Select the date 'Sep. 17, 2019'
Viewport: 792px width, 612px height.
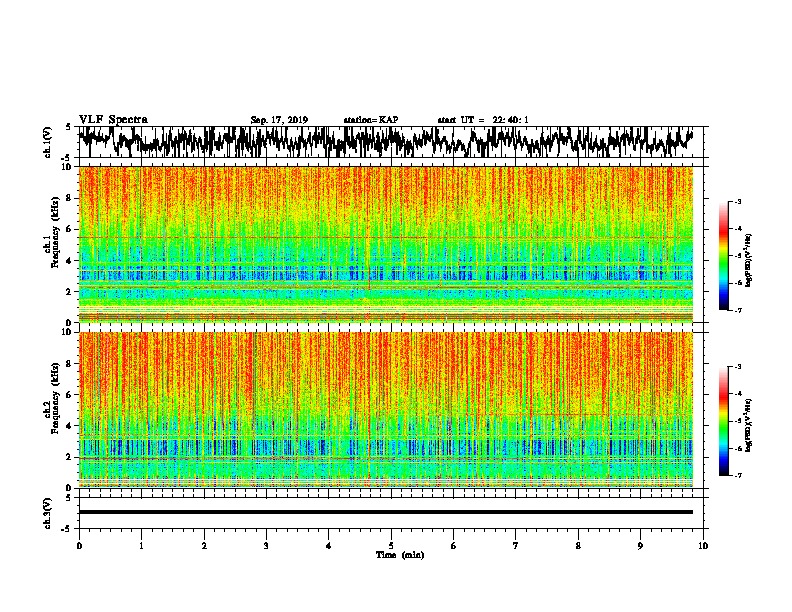tap(279, 120)
